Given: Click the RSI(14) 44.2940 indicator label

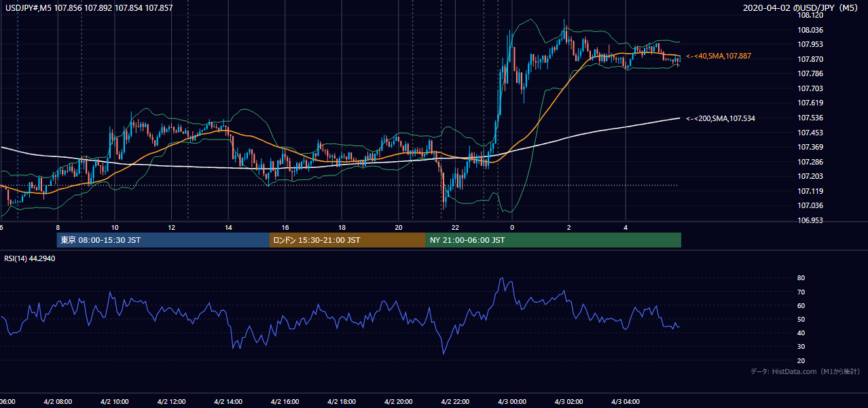Looking at the screenshot, I should (x=29, y=258).
